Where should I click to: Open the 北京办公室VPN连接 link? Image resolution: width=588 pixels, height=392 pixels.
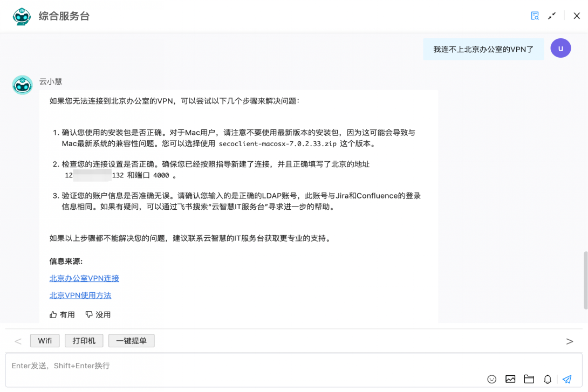coord(84,278)
